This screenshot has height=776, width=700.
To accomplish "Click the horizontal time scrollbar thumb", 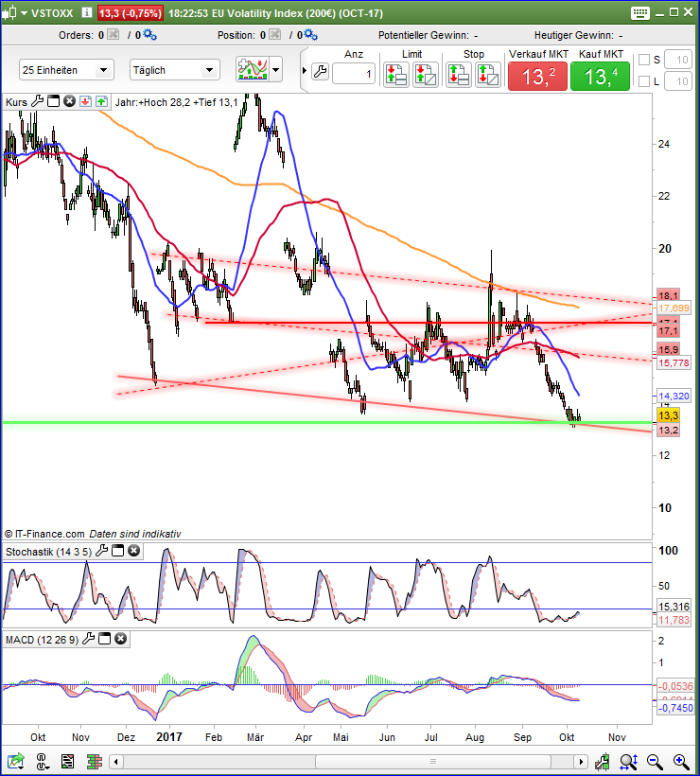I will (x=433, y=761).
